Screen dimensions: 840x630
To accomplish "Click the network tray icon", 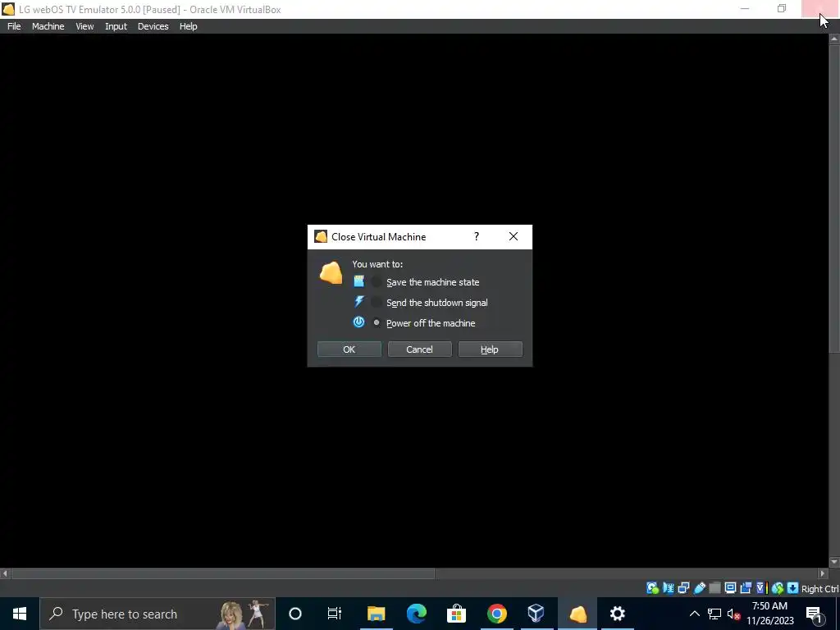I will click(714, 614).
